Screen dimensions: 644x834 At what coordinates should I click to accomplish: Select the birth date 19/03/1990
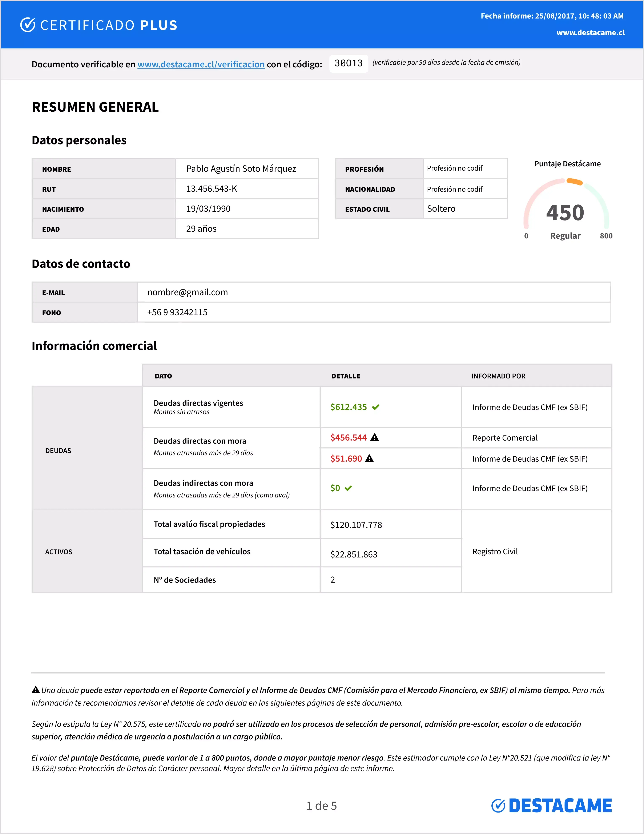[x=208, y=209]
